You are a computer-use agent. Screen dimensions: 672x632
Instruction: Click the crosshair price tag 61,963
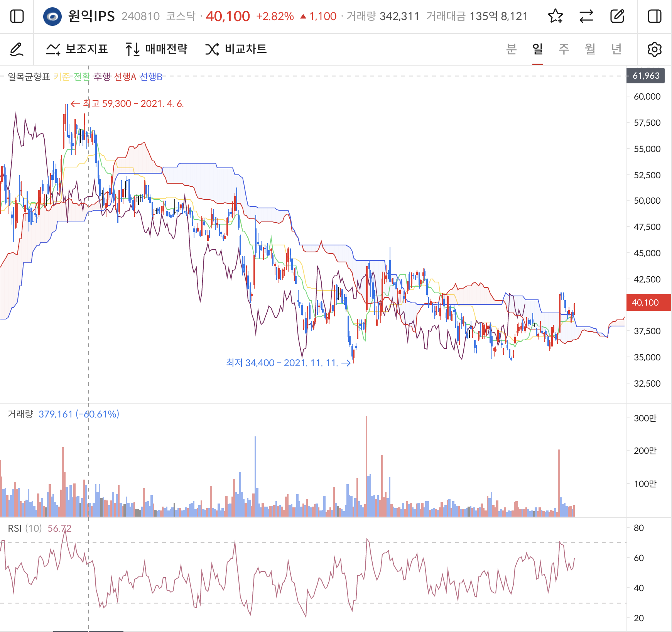tap(645, 76)
